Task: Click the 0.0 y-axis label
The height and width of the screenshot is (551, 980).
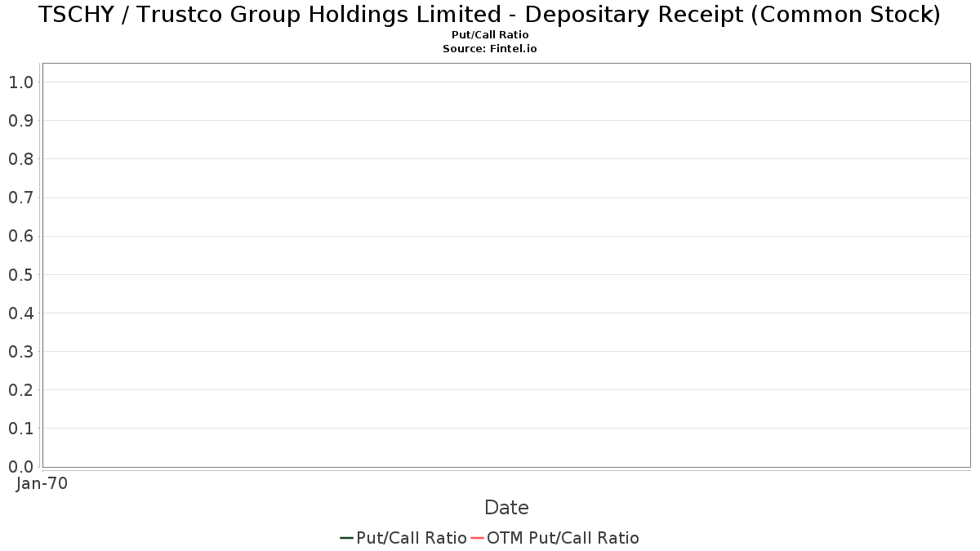Action: click(20, 467)
